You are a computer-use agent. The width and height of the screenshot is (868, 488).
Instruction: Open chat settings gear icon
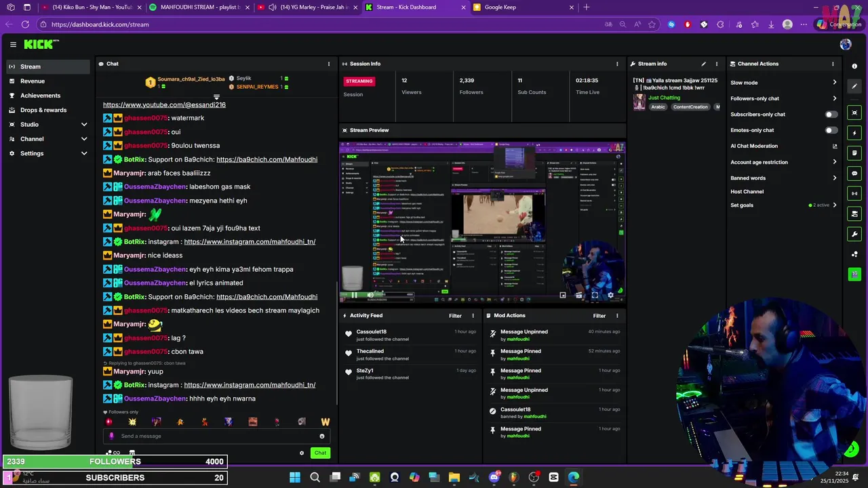click(x=302, y=453)
